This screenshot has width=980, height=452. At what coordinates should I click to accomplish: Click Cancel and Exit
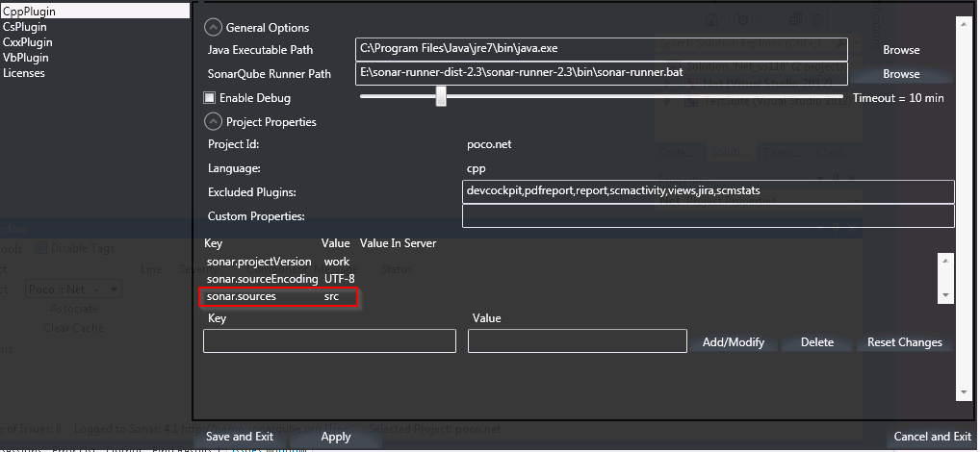pyautogui.click(x=932, y=437)
